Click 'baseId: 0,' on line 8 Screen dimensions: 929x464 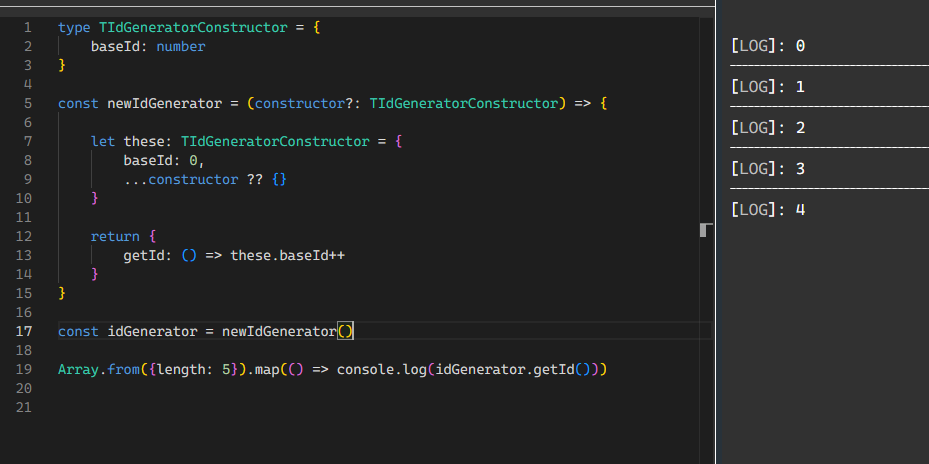tap(164, 160)
